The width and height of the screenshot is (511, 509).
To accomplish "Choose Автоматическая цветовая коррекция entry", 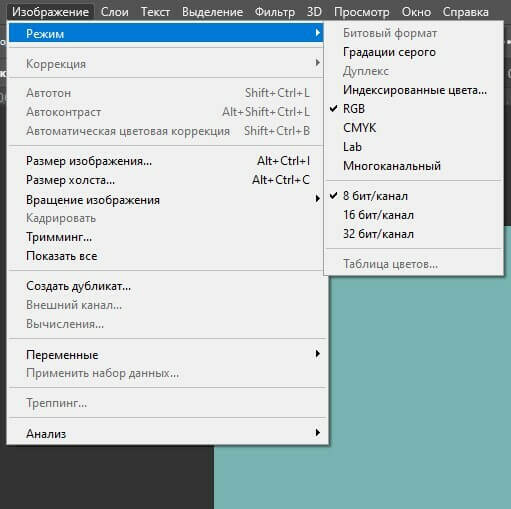I will coord(166,131).
